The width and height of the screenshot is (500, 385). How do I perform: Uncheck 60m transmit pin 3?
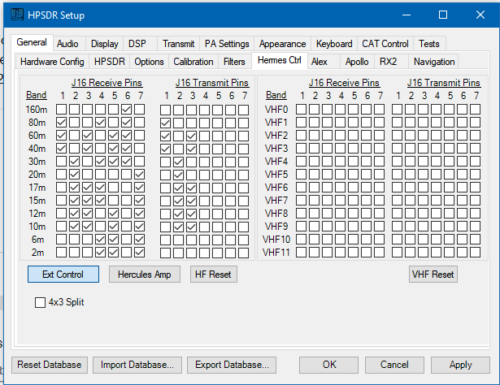pyautogui.click(x=191, y=136)
